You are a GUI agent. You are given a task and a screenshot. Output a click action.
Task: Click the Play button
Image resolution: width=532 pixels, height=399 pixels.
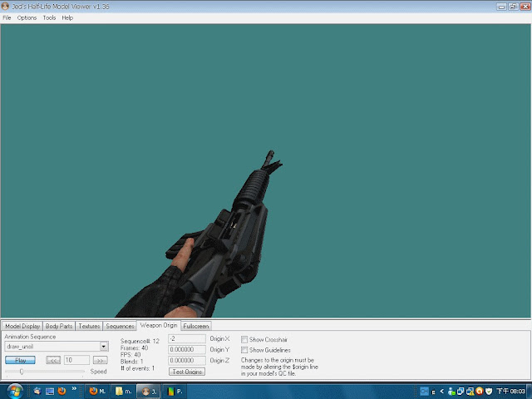tap(20, 360)
